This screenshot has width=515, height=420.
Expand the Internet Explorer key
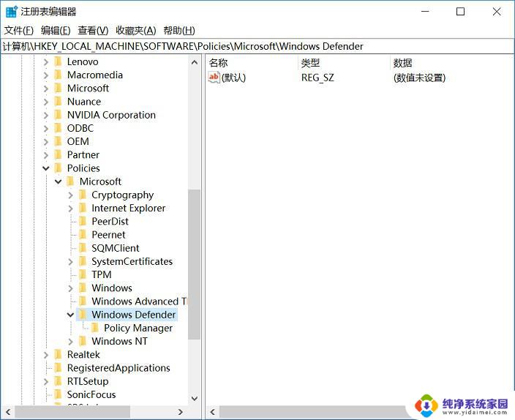[x=70, y=209]
